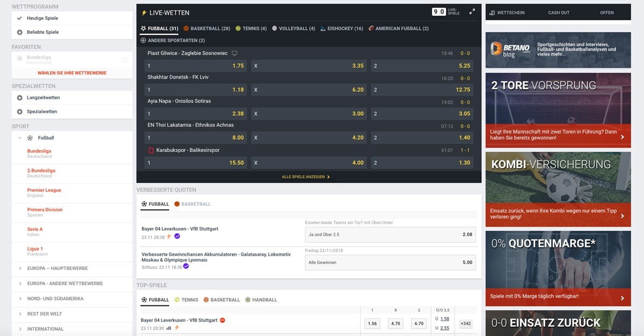Open the American Fußball (2) live tab
644x336 pixels.
point(398,28)
